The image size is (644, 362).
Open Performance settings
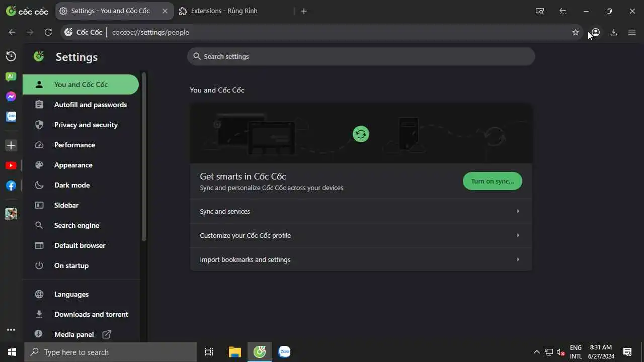pos(80,145)
